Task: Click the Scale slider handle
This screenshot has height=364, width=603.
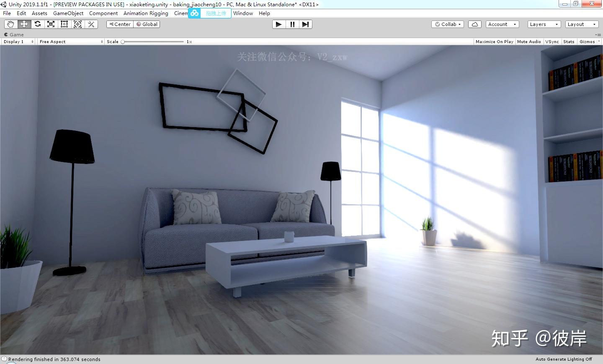Action: tap(123, 41)
